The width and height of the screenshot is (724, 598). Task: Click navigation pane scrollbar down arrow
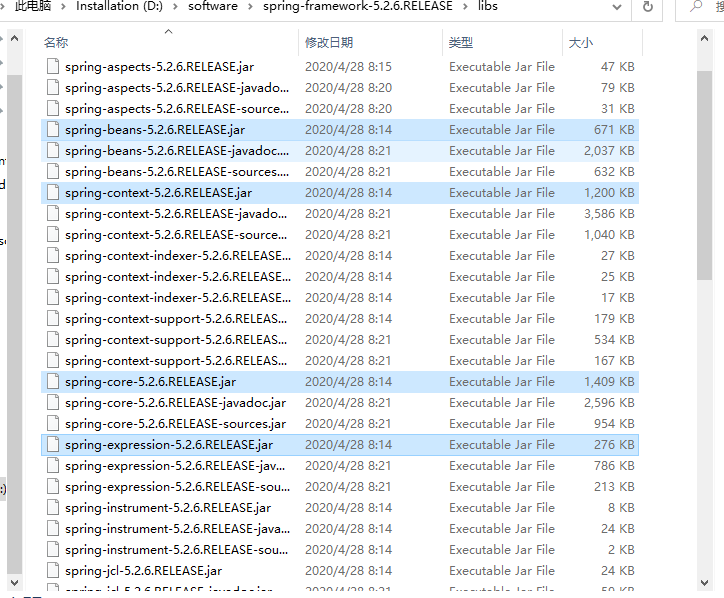pos(14,583)
